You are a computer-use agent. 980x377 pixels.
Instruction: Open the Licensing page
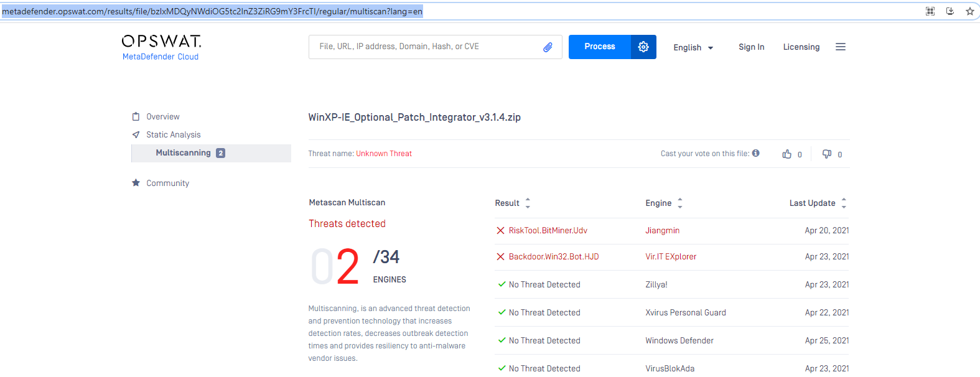(x=801, y=47)
